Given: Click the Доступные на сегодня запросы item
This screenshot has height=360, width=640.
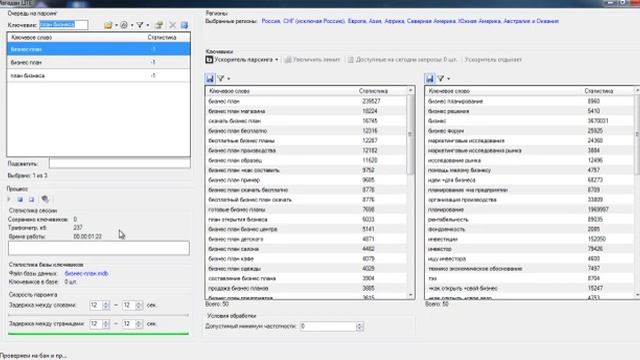Looking at the screenshot, I should 402,60.
